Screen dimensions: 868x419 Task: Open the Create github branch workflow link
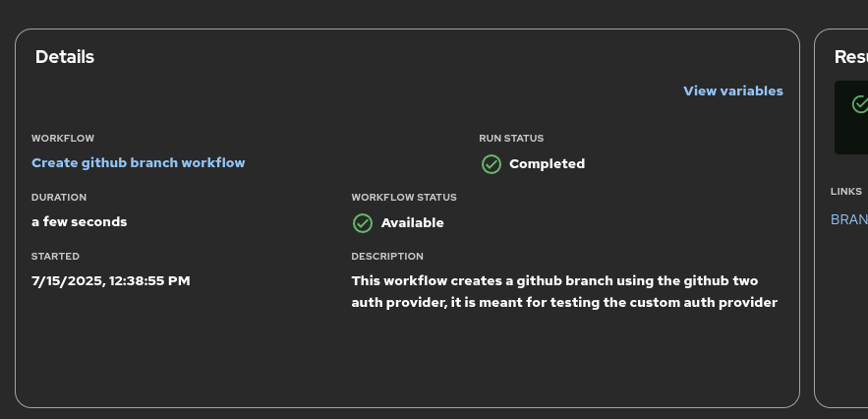tap(139, 163)
